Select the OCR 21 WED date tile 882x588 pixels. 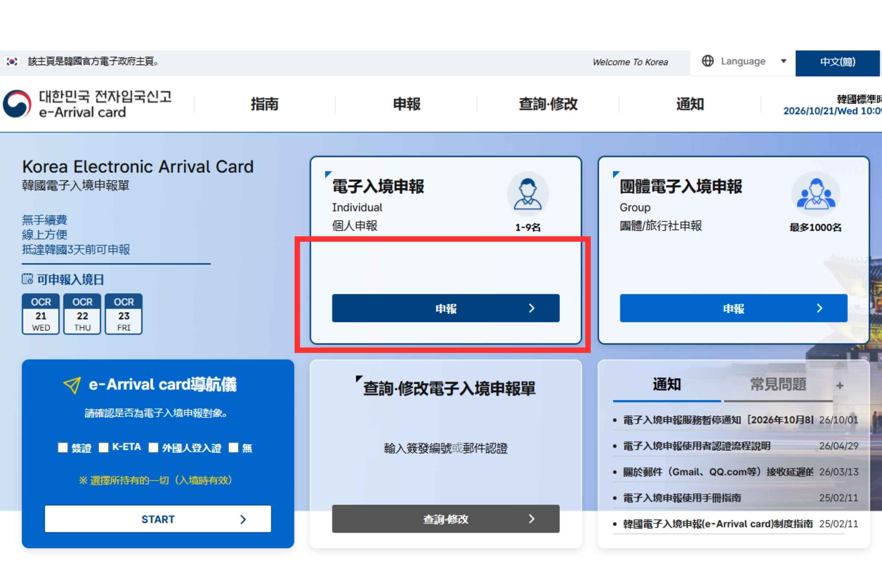coord(41,314)
